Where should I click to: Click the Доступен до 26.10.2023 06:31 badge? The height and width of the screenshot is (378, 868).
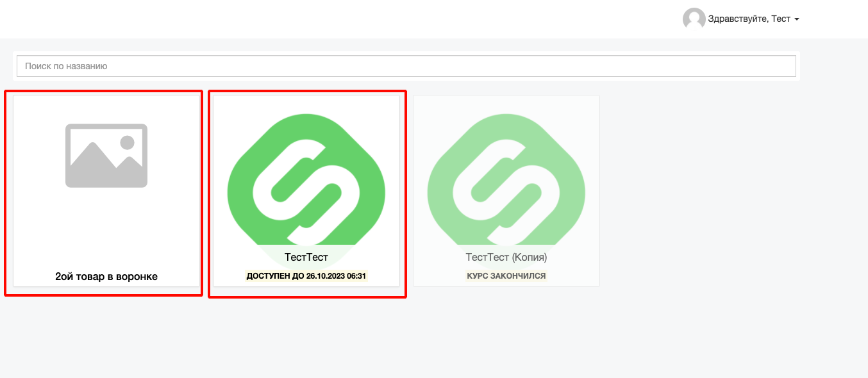click(306, 276)
